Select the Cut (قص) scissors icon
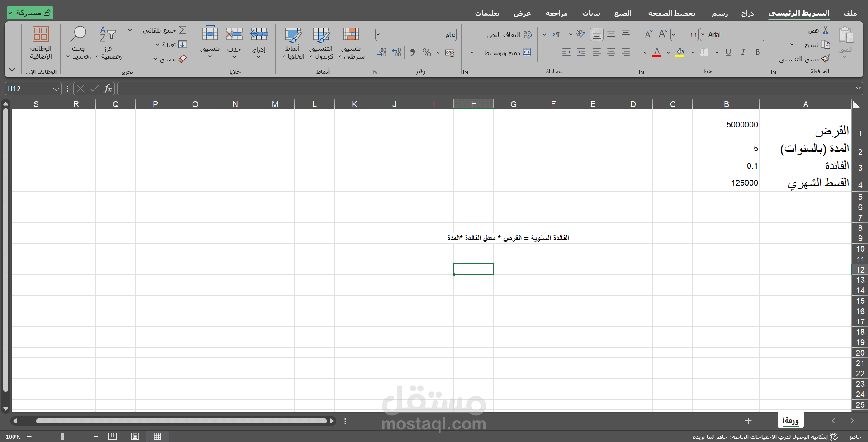This screenshot has height=442, width=868. [826, 30]
